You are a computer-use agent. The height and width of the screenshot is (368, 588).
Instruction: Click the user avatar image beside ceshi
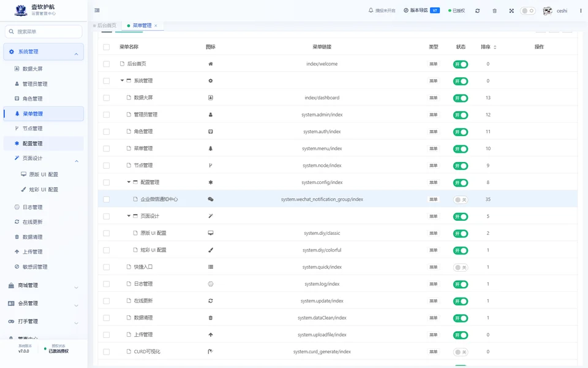pos(548,11)
